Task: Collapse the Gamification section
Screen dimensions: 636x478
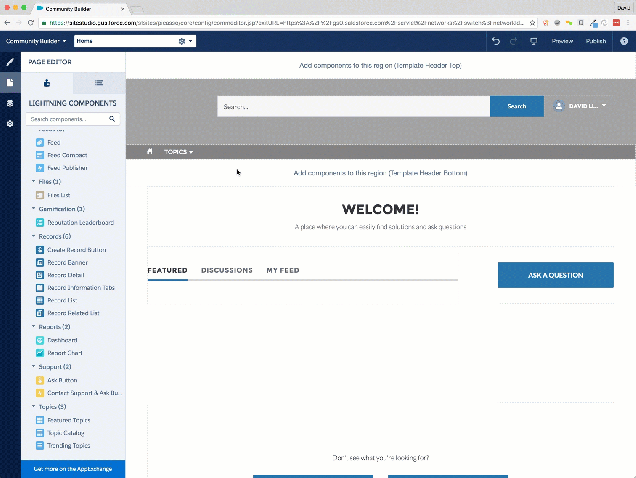Action: (x=34, y=209)
